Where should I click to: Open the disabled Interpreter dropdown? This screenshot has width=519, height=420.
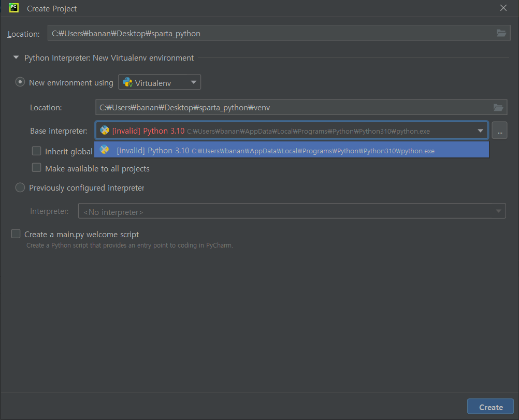[x=292, y=211]
